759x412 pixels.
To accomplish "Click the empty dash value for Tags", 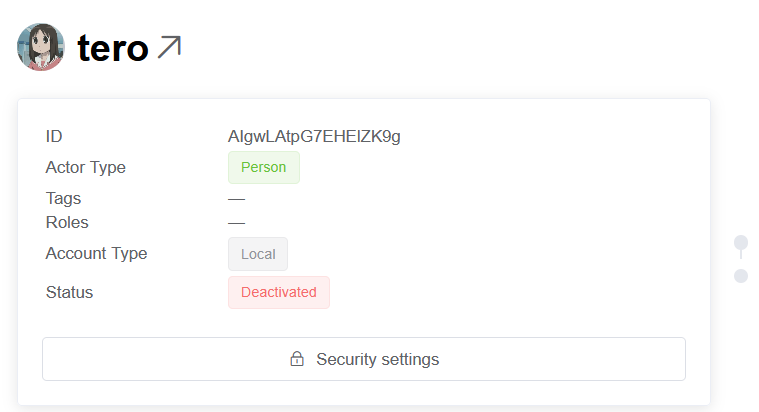I will (237, 198).
